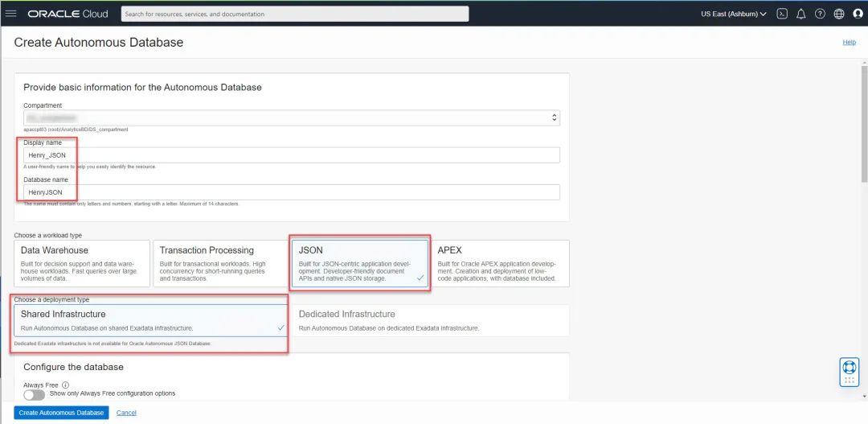This screenshot has width=868, height=424.
Task: Click the Always Free info icon
Action: click(x=65, y=385)
